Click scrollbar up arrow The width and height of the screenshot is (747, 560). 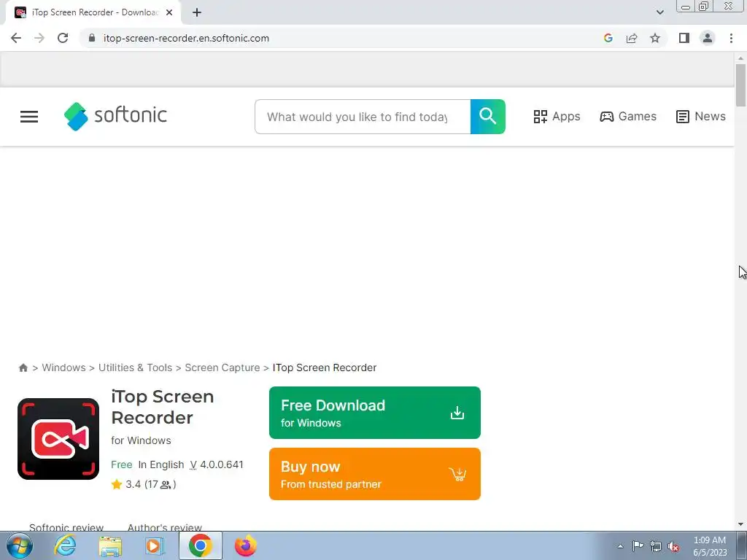coord(740,58)
